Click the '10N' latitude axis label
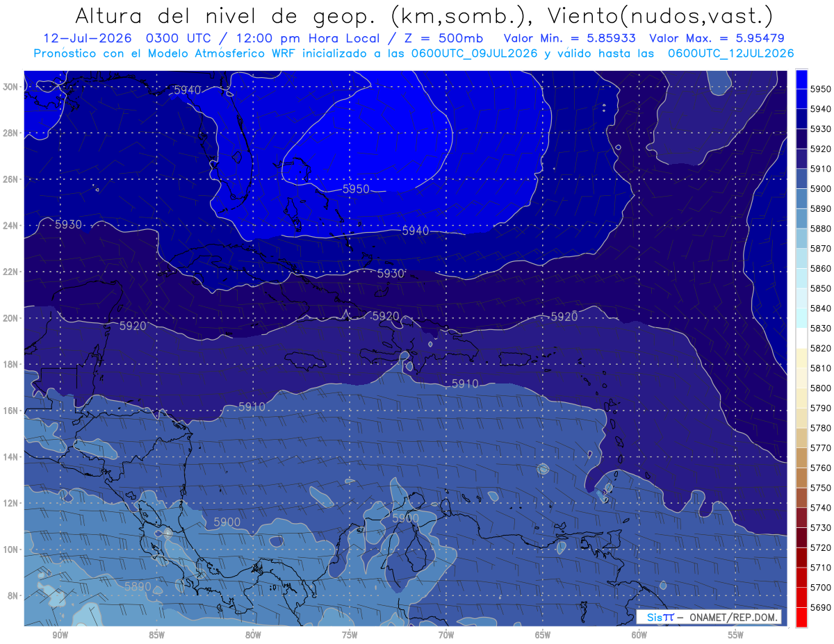Screen dimensions: 834x644 pyautogui.click(x=11, y=550)
